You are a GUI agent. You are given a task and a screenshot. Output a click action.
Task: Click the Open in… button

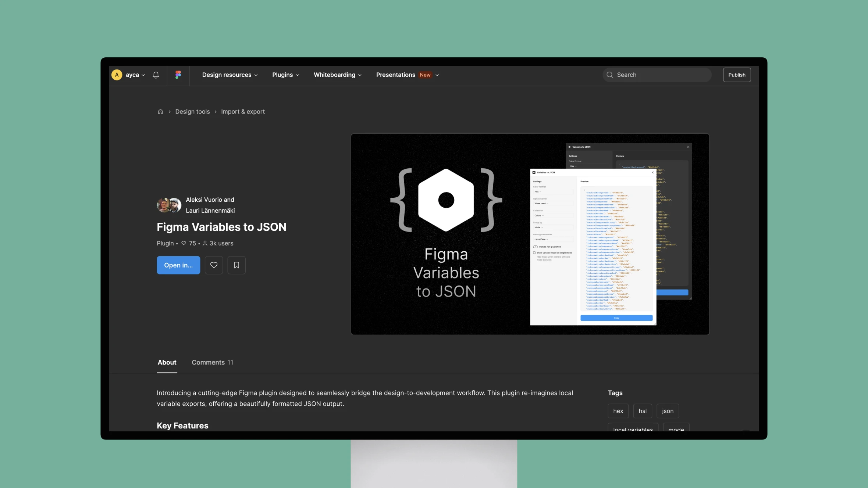tap(178, 265)
